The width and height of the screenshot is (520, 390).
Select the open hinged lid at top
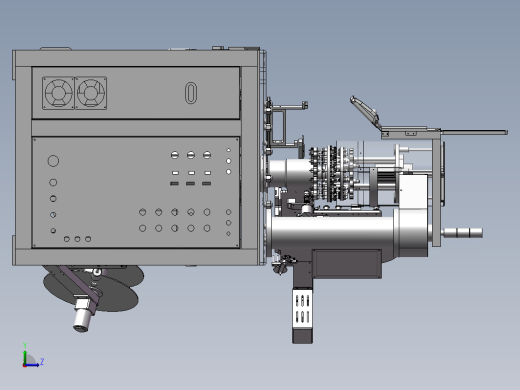click(366, 112)
